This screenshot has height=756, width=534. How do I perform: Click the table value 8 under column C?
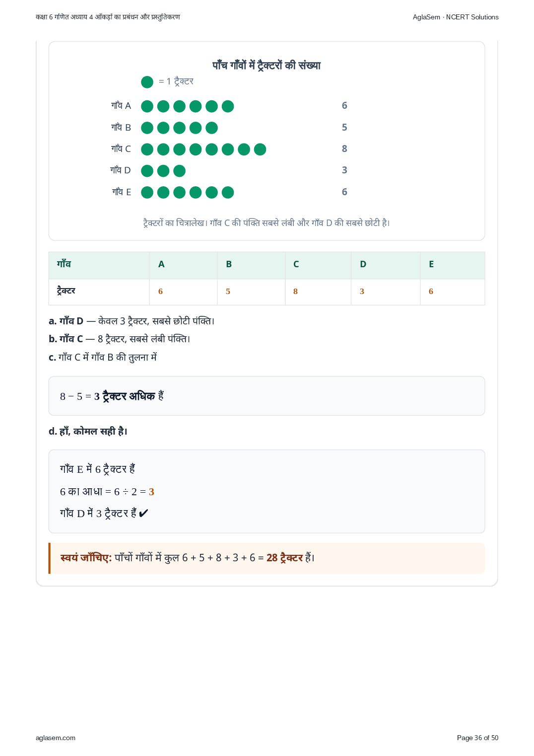point(295,292)
